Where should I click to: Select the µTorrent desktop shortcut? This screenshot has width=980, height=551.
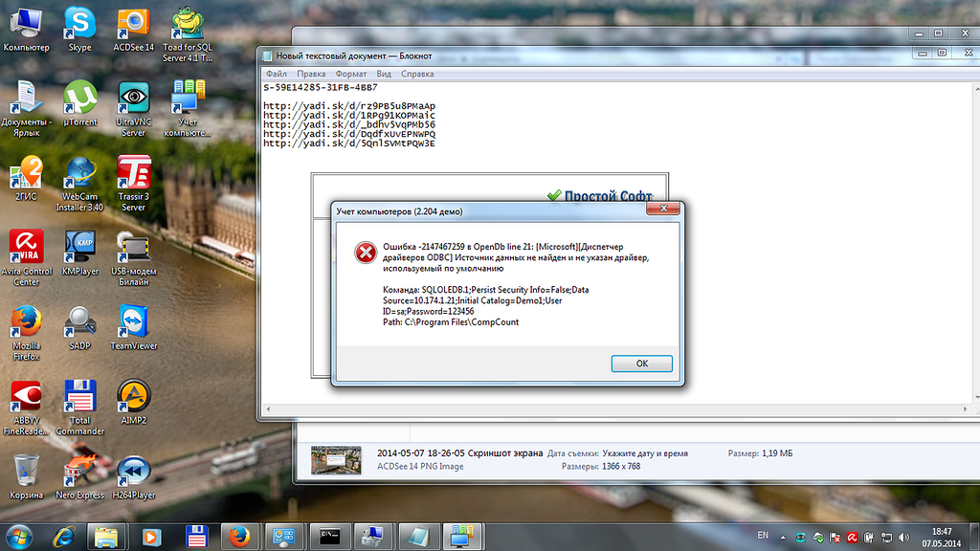click(80, 107)
